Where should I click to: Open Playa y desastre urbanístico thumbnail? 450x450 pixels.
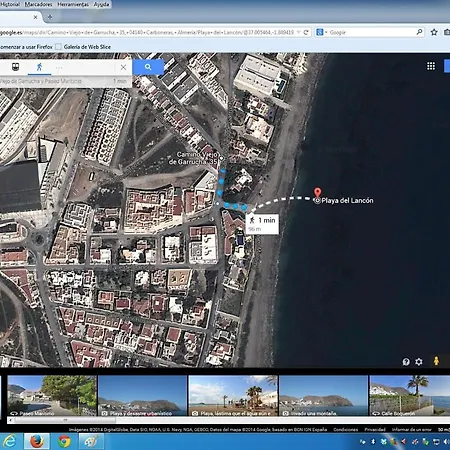pyautogui.click(x=143, y=396)
